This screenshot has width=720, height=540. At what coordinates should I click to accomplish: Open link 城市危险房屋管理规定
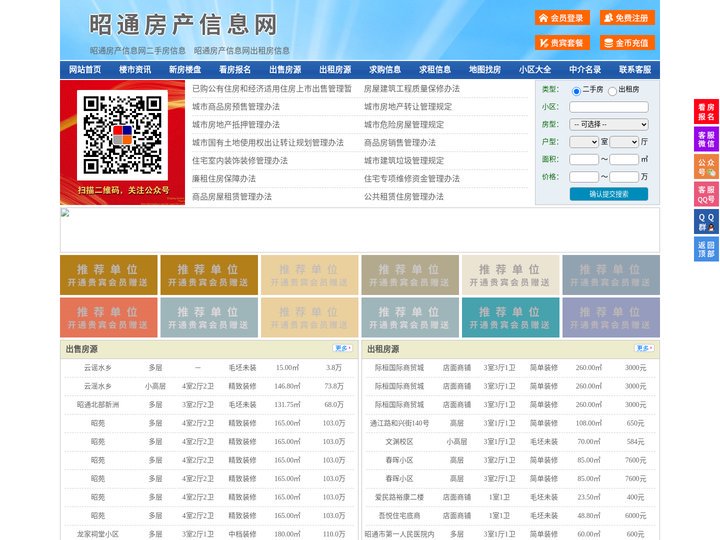click(x=404, y=124)
